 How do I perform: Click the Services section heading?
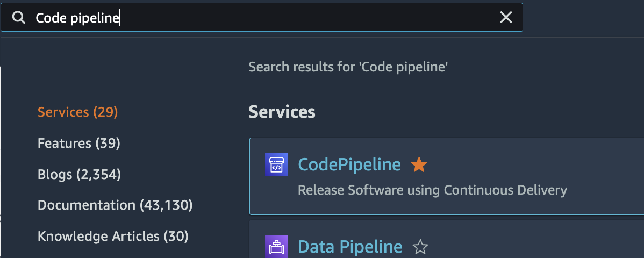click(x=282, y=112)
